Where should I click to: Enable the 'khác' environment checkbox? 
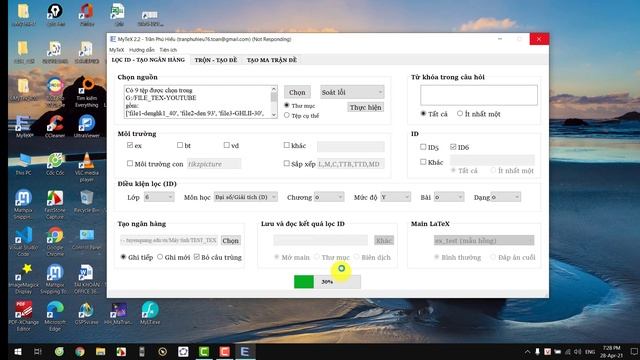pos(287,145)
